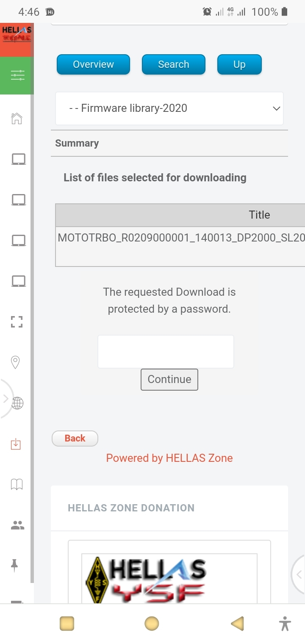Follow the Powered by HELLAS Zone link
The height and width of the screenshot is (644, 305).
click(169, 458)
